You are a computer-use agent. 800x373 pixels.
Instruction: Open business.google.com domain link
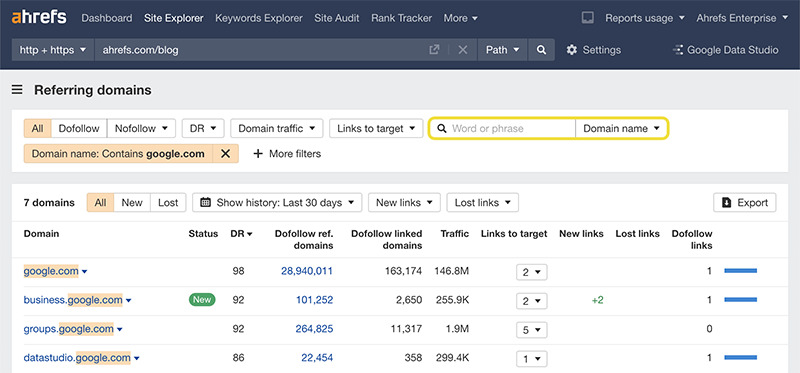tap(73, 300)
